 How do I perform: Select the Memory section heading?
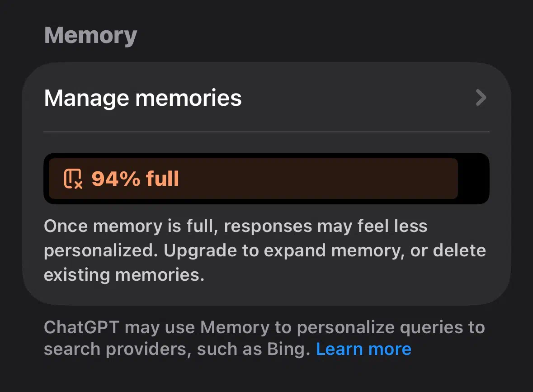tap(90, 35)
